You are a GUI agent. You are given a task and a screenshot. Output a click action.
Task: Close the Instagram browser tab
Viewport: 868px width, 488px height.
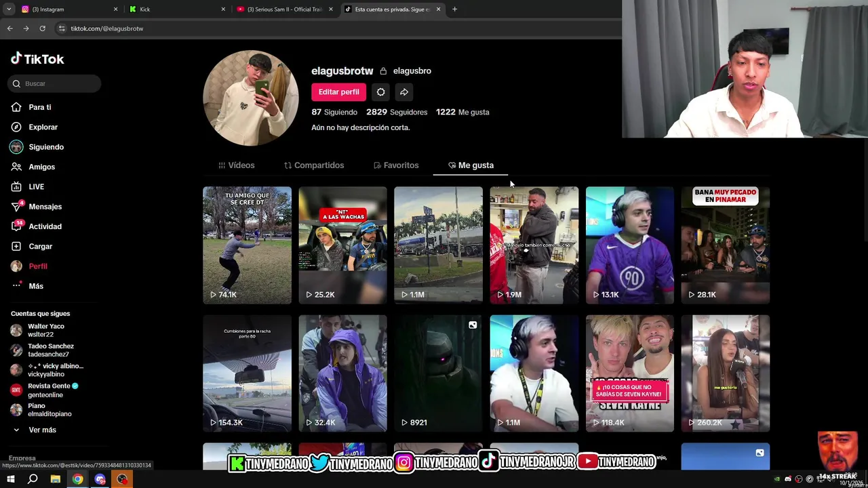point(115,9)
